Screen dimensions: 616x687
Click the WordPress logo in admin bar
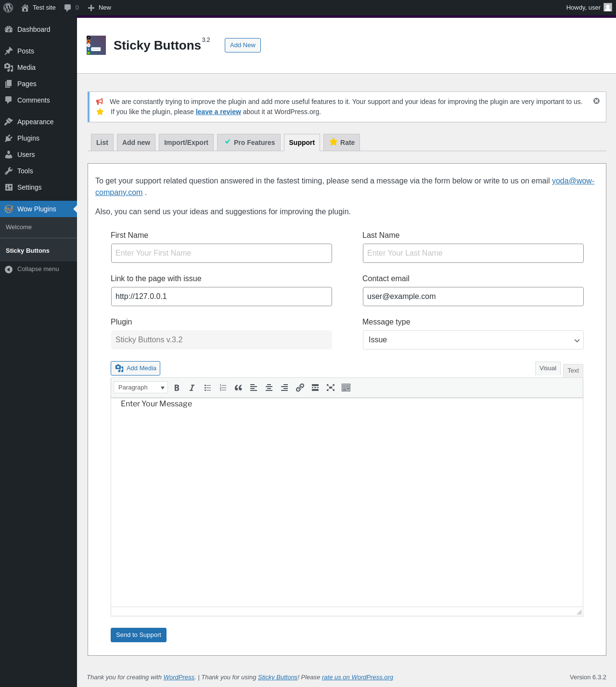point(8,8)
